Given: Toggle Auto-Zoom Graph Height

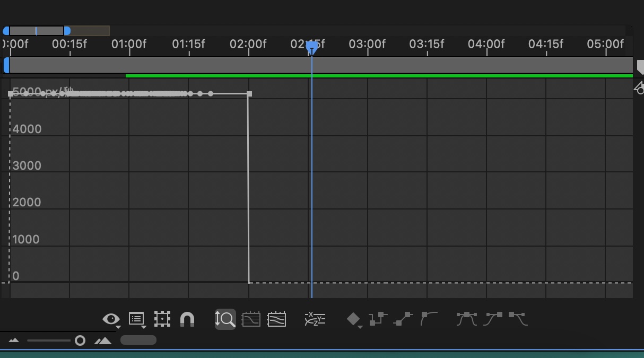Looking at the screenshot, I should coord(225,319).
